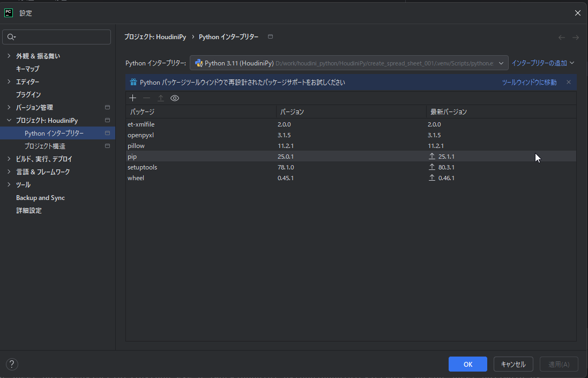Sort by the バージョン column header
The height and width of the screenshot is (378, 588).
pos(351,112)
